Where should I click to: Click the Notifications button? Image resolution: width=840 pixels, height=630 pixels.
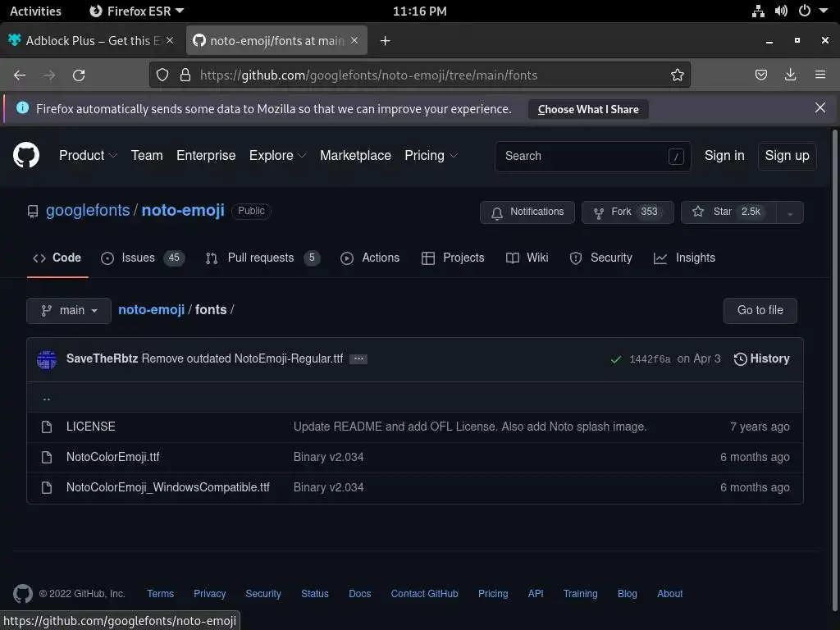[527, 212]
